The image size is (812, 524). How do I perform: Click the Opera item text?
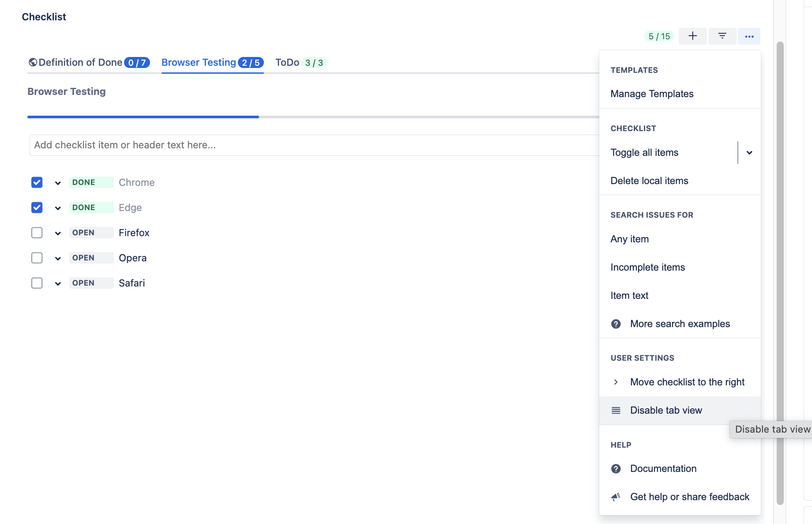coord(133,258)
